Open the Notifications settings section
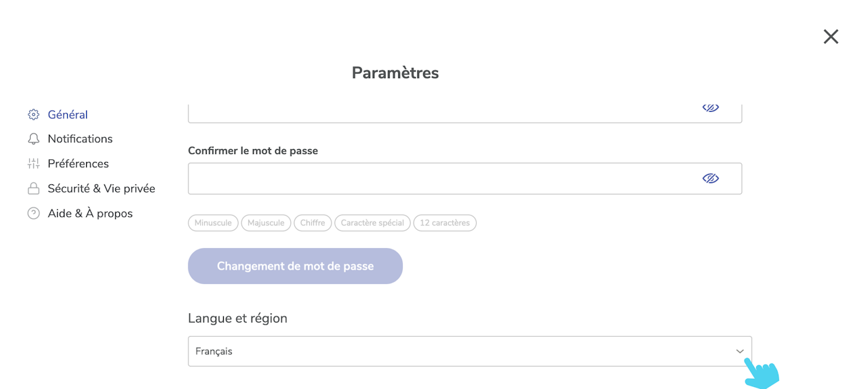The height and width of the screenshot is (389, 868). [x=80, y=139]
